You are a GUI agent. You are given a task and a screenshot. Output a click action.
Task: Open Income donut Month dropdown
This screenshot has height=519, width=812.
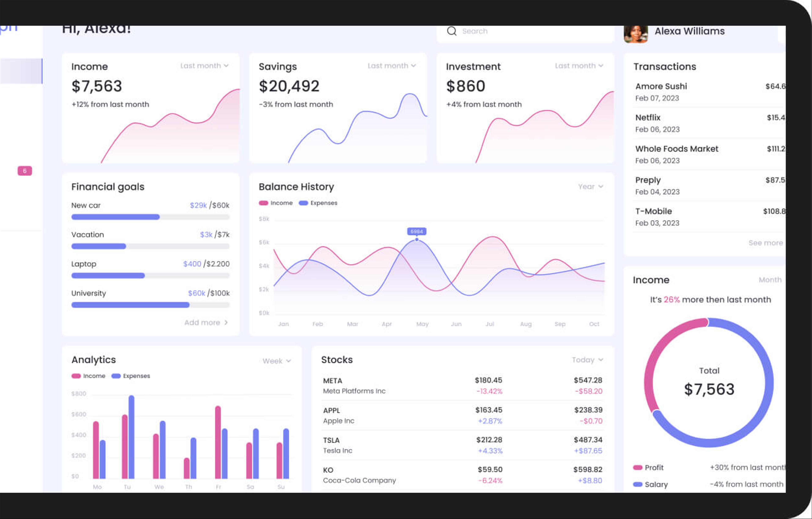pyautogui.click(x=770, y=280)
